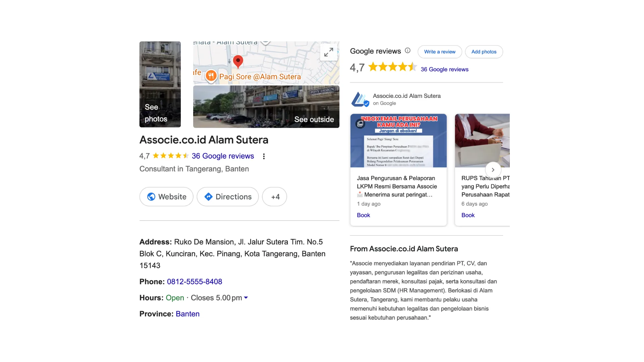644x362 pixels.
Task: Click the 4,7 star rating in reviews
Action: (x=393, y=67)
